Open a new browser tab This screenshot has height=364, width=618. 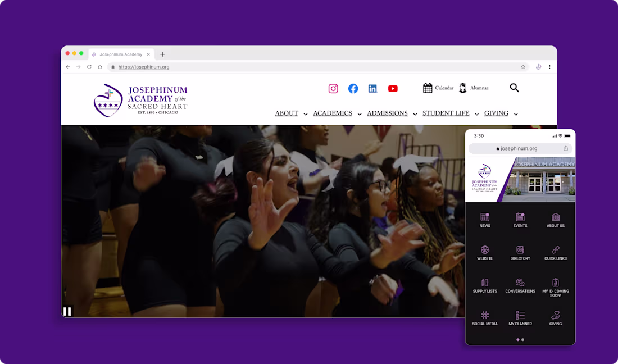[x=162, y=54]
